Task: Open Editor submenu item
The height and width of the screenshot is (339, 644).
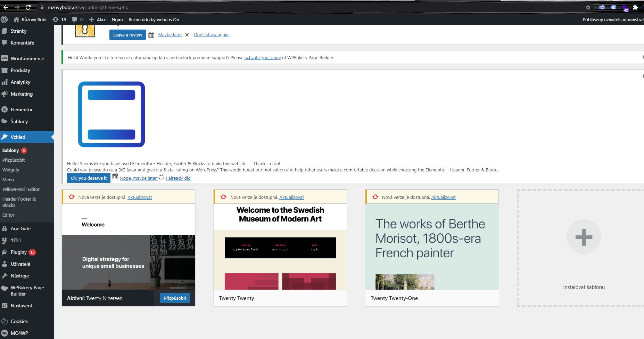Action: (x=8, y=215)
